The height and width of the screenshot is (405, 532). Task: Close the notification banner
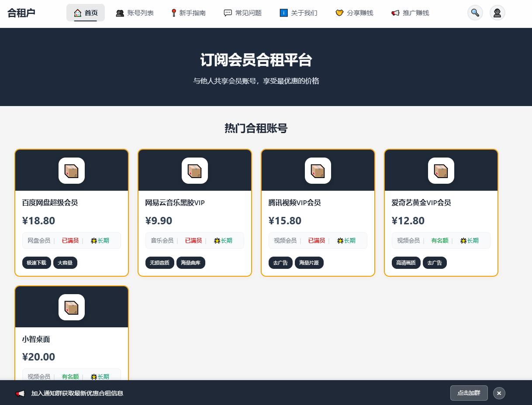499,393
